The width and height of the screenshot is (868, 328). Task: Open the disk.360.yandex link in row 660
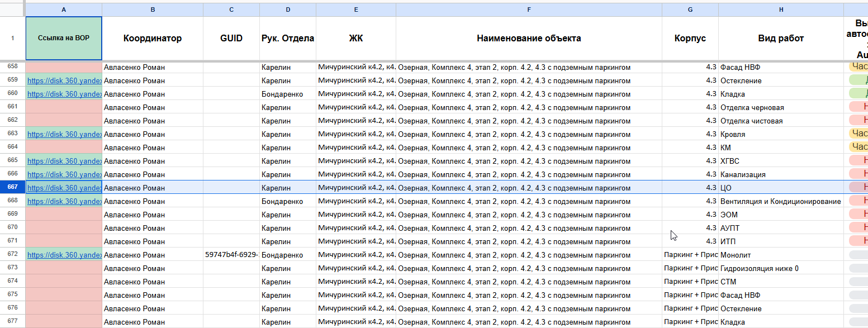[64, 94]
